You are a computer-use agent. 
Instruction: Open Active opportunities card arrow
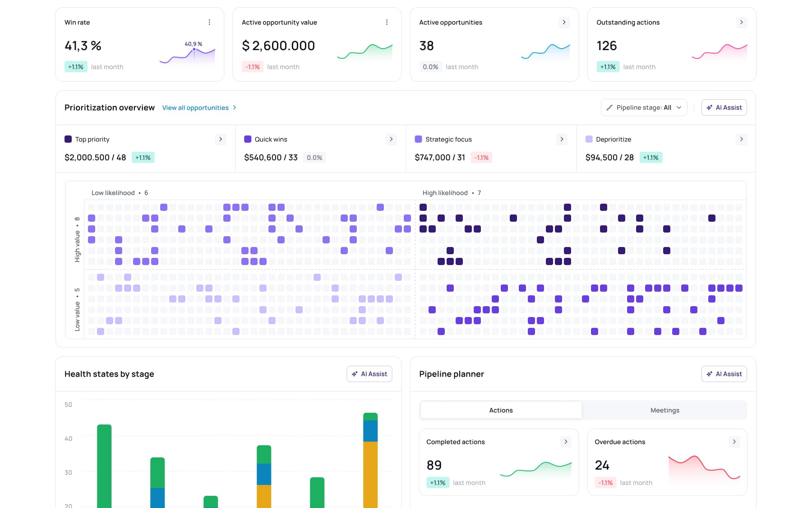point(564,22)
